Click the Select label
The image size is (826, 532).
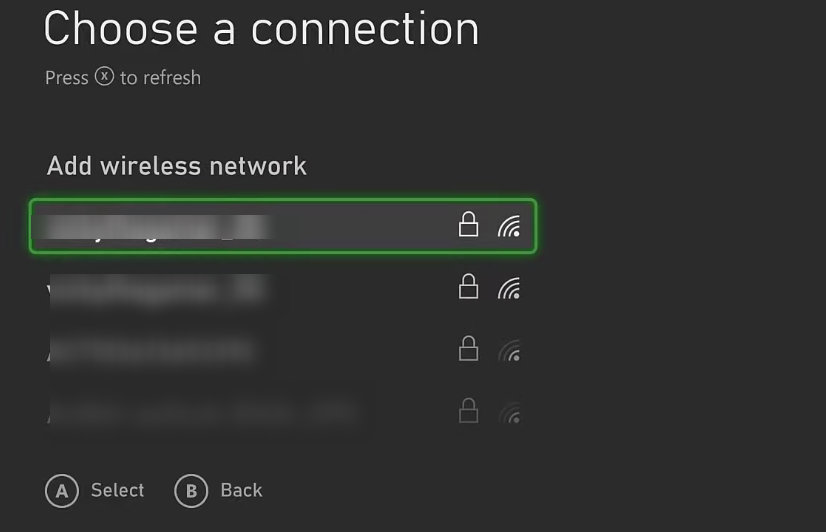coord(117,490)
